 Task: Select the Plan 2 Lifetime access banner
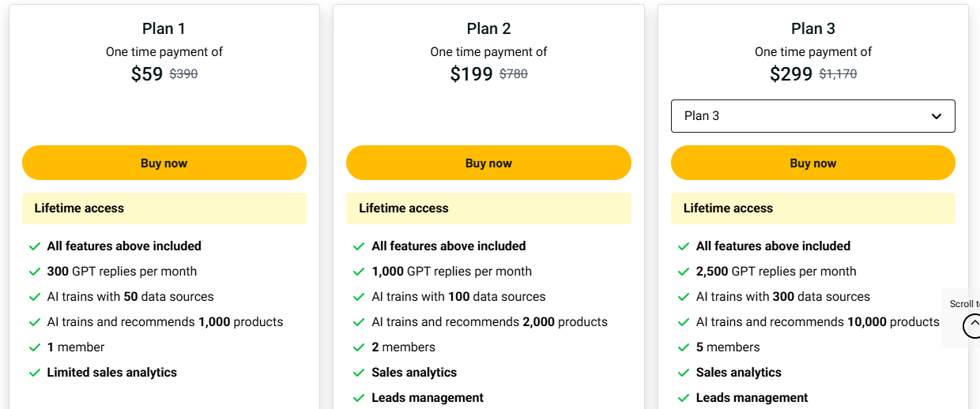coord(488,208)
